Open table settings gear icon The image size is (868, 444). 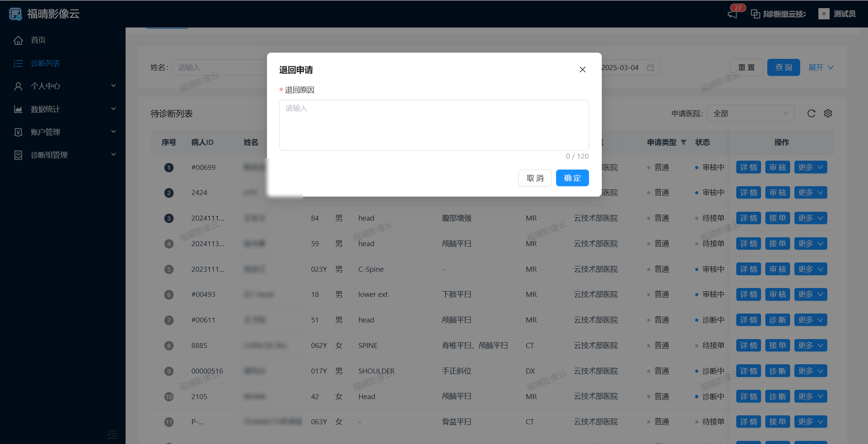(x=828, y=113)
